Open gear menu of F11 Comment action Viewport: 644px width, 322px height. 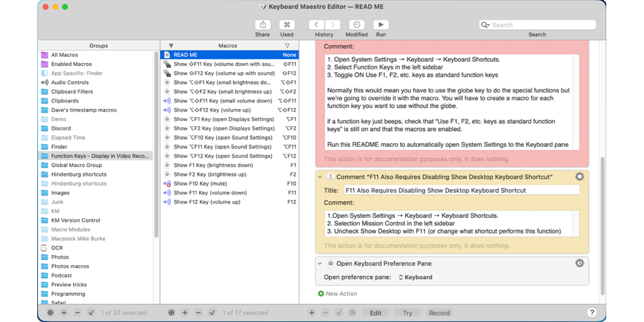579,176
